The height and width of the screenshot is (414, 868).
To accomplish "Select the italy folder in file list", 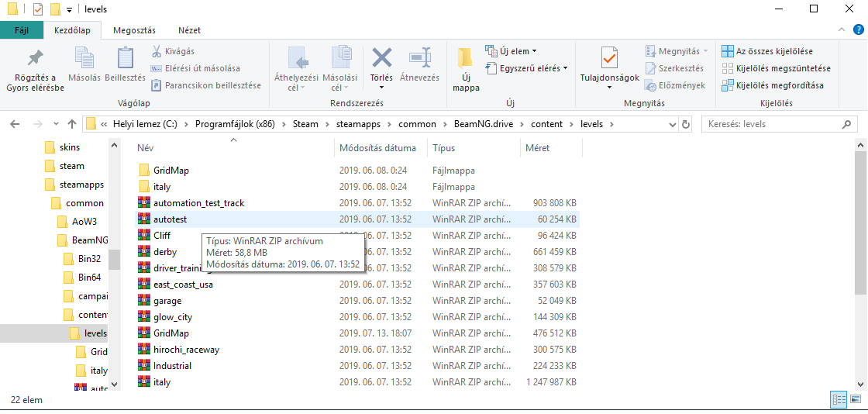I will click(357, 187).
